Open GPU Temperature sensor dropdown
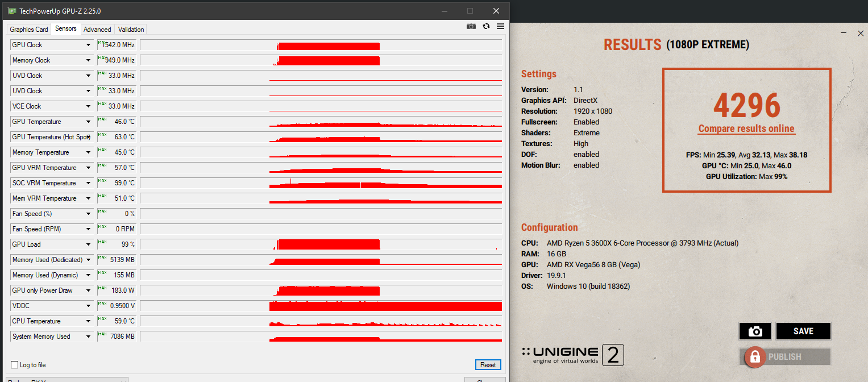Viewport: 868px width, 382px height. 89,122
